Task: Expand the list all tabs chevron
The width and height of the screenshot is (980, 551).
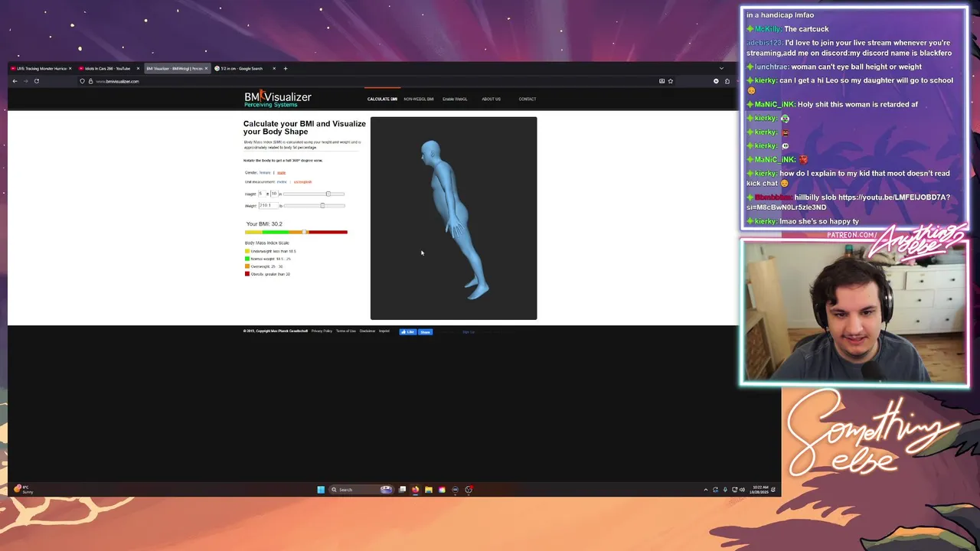Action: click(721, 68)
